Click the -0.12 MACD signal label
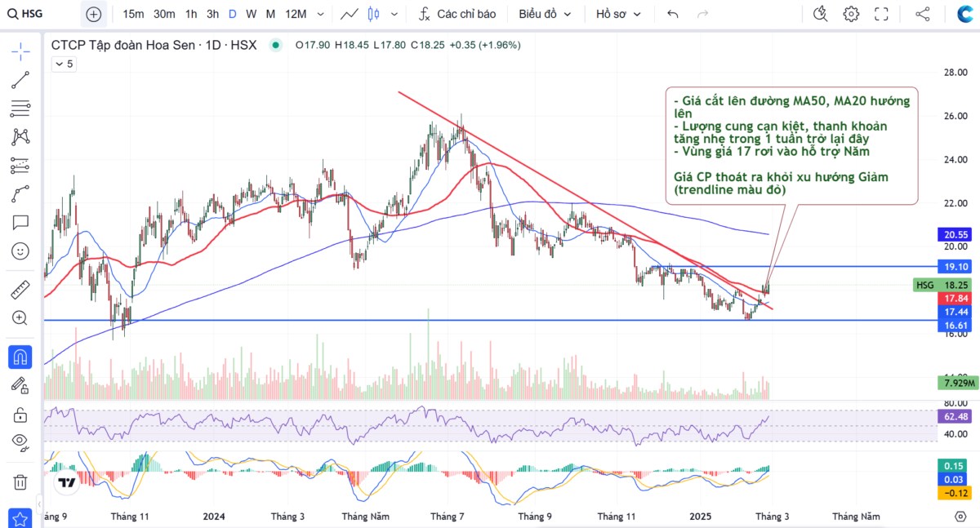The width and height of the screenshot is (980, 528). coord(954,493)
